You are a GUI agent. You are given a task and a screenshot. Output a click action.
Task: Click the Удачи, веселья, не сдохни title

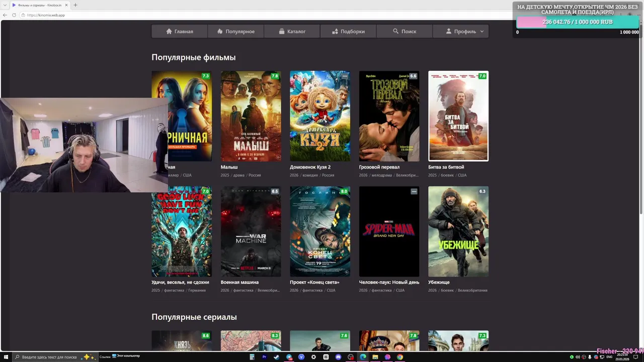pos(180,282)
